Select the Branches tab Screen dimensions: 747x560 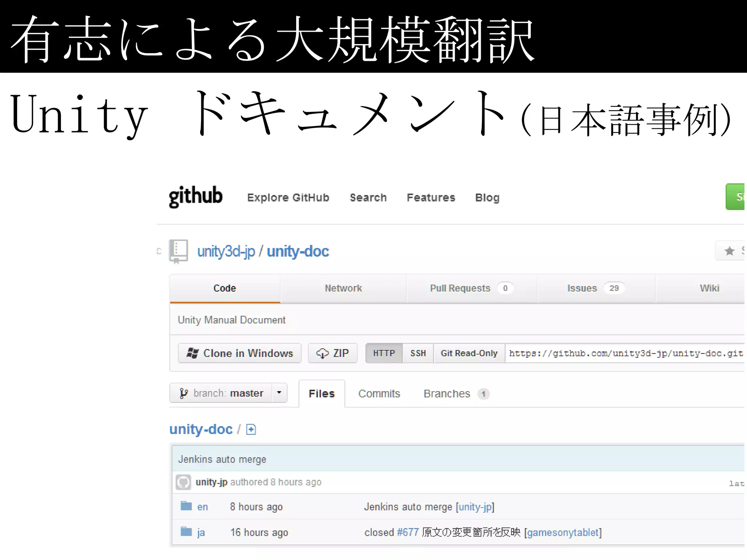pyautogui.click(x=456, y=394)
